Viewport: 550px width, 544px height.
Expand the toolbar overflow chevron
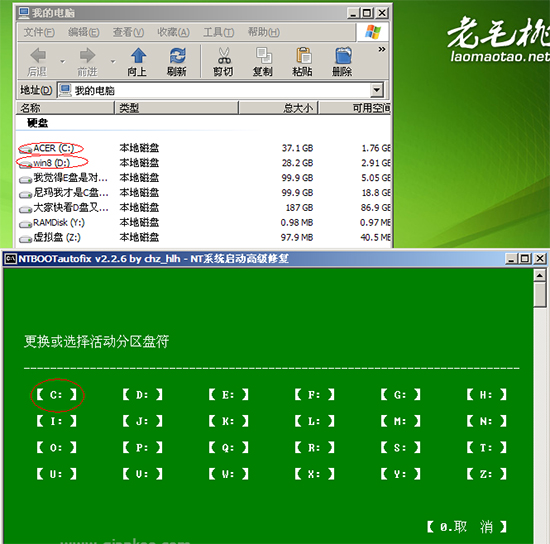pos(382,49)
